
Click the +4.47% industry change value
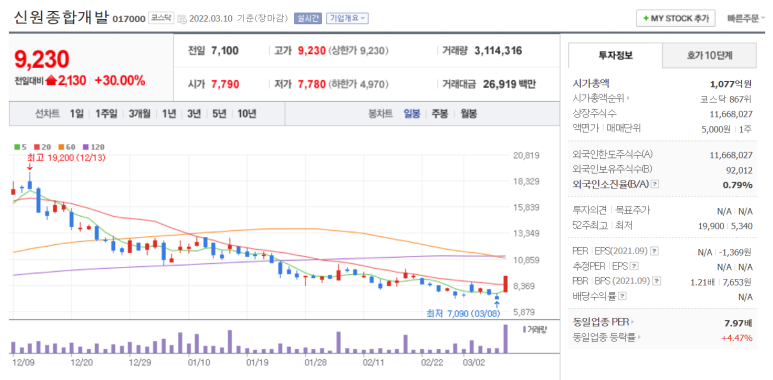click(737, 338)
